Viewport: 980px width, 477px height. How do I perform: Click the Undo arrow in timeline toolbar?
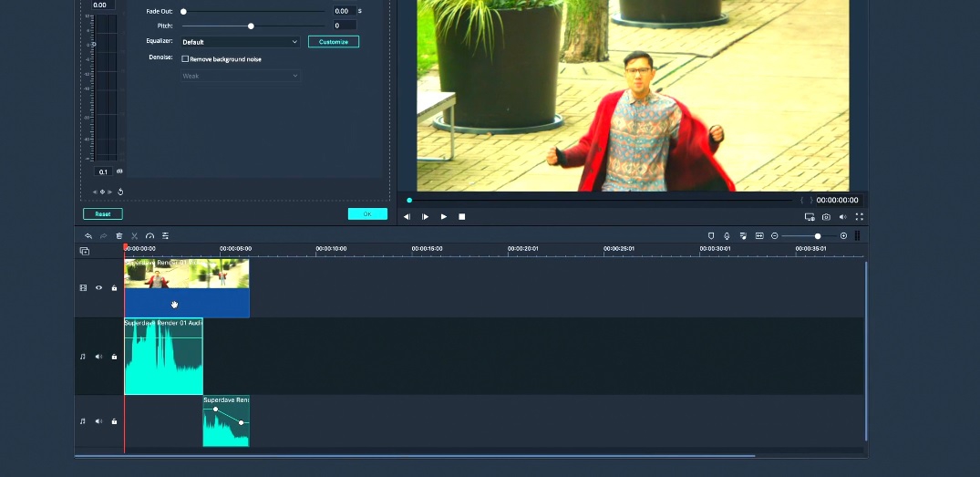coord(88,236)
